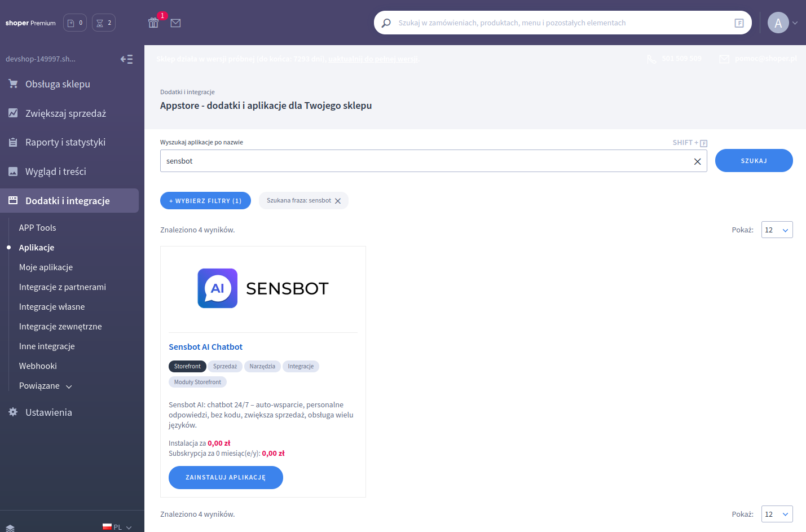The height and width of the screenshot is (532, 806).
Task: Go to APP Tools
Action: [37, 228]
